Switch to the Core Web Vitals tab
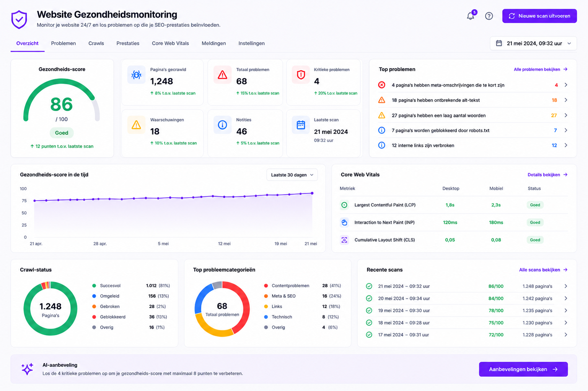 (170, 43)
